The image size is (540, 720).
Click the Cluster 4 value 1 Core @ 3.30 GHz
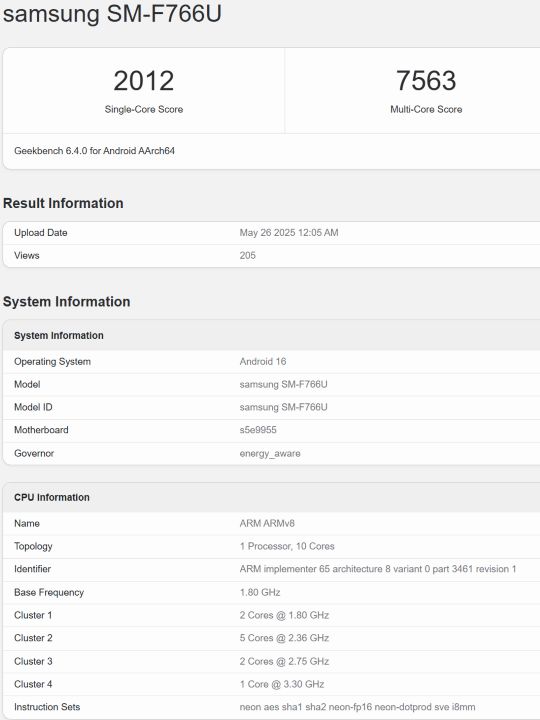pyautogui.click(x=282, y=685)
